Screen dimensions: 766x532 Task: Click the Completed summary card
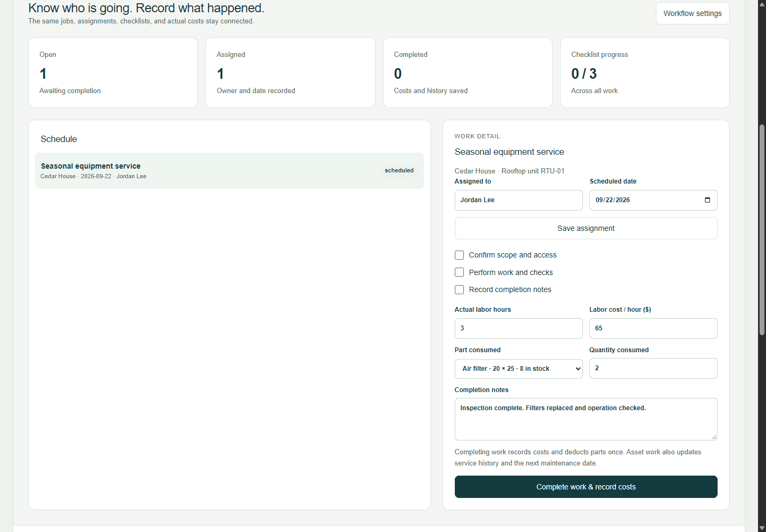click(x=468, y=72)
